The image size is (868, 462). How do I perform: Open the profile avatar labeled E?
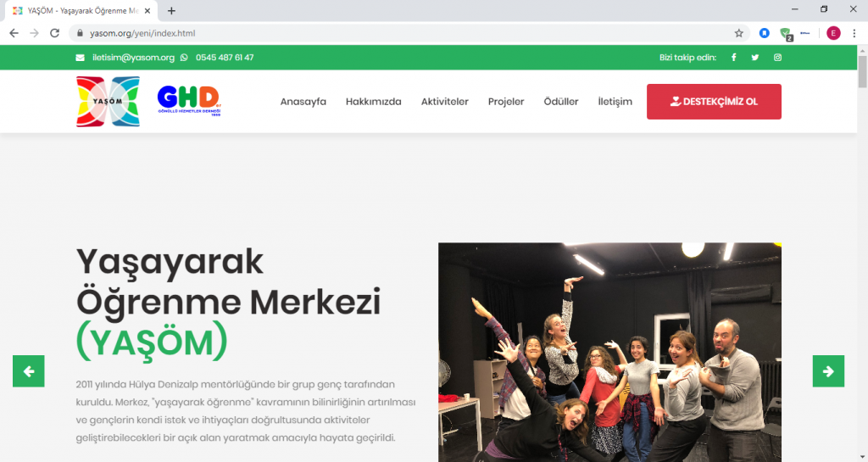833,33
